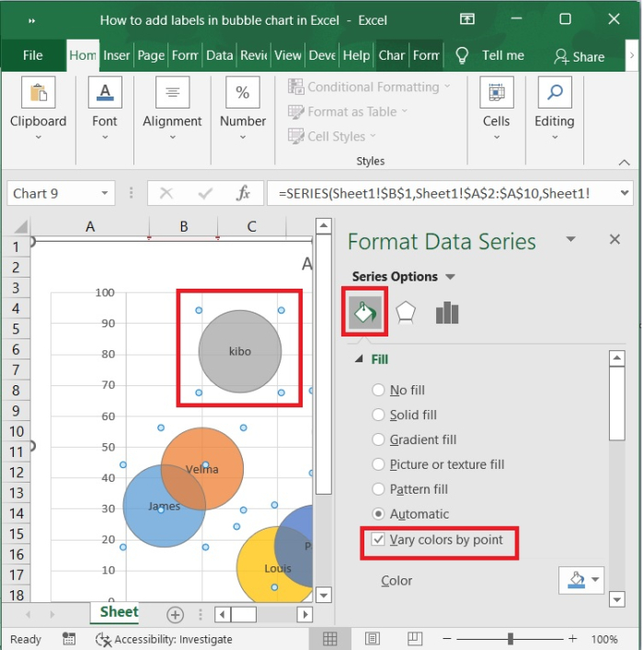
Task: Switch to Normal view in status bar
Action: tap(330, 639)
